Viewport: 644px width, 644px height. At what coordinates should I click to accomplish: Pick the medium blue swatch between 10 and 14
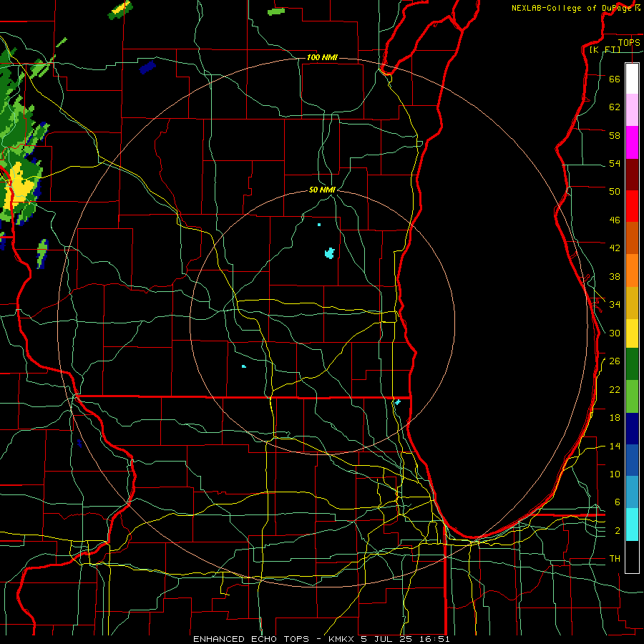(632, 460)
